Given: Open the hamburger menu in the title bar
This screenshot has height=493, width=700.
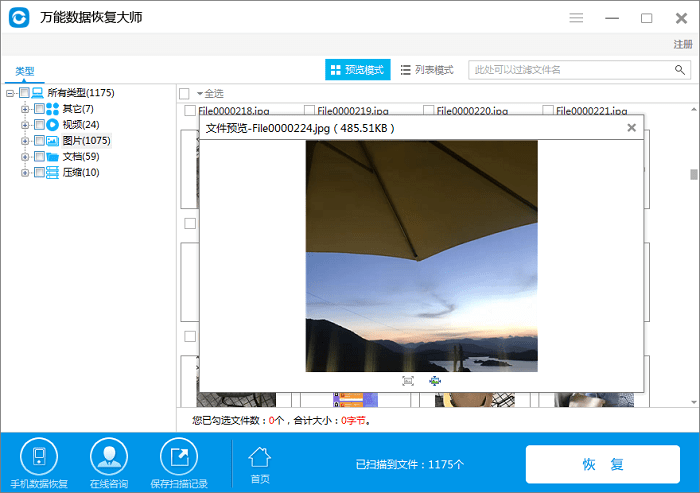Looking at the screenshot, I should (576, 18).
